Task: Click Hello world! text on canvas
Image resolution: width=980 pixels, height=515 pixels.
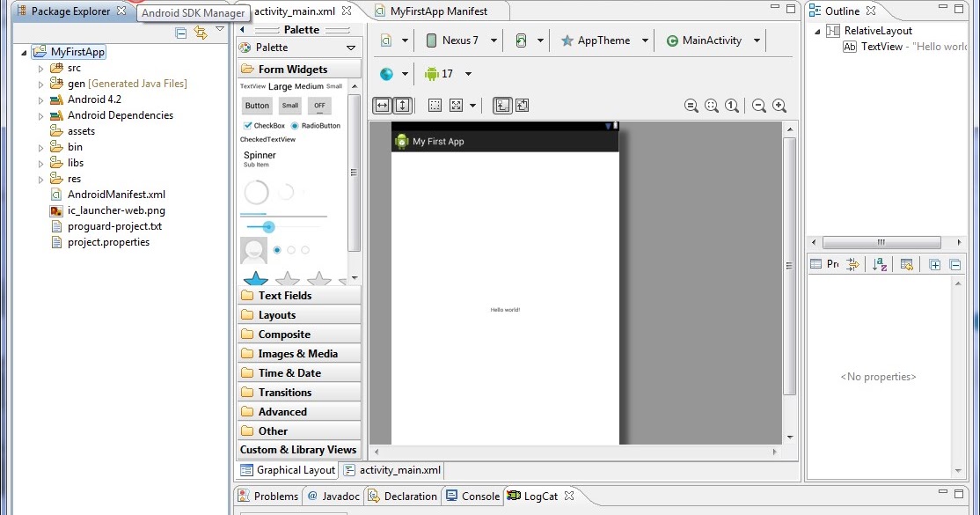Action: (x=505, y=310)
